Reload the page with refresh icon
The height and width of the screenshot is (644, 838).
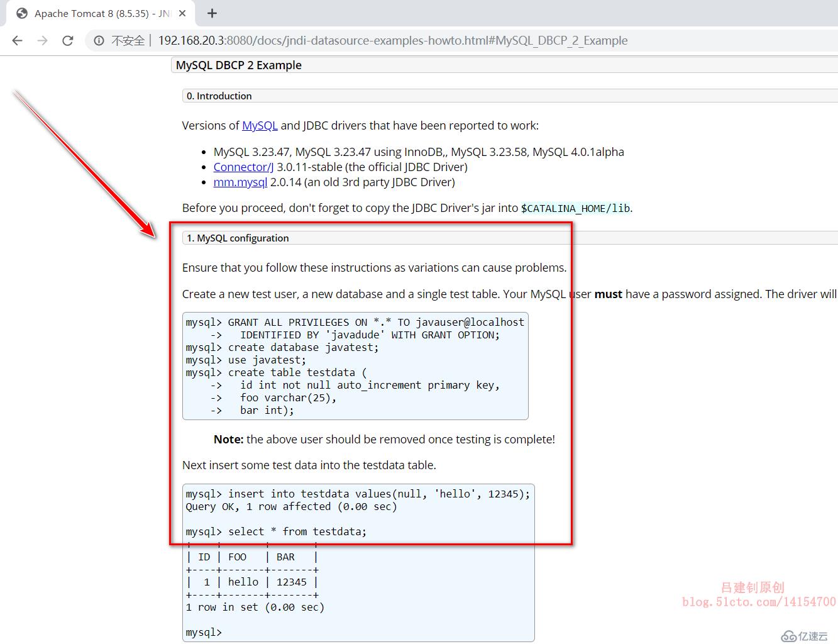(68, 40)
